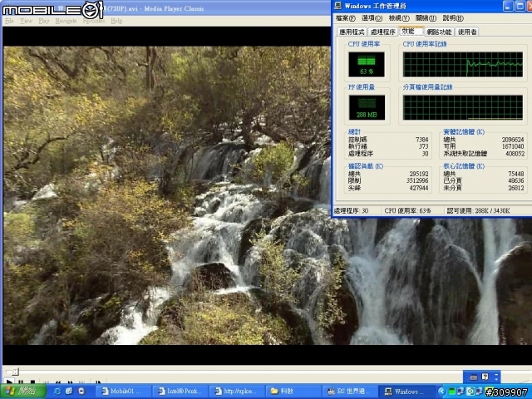Open the 科技 folder taskbar button
Image resolution: width=532 pixels, height=399 pixels.
[293, 392]
